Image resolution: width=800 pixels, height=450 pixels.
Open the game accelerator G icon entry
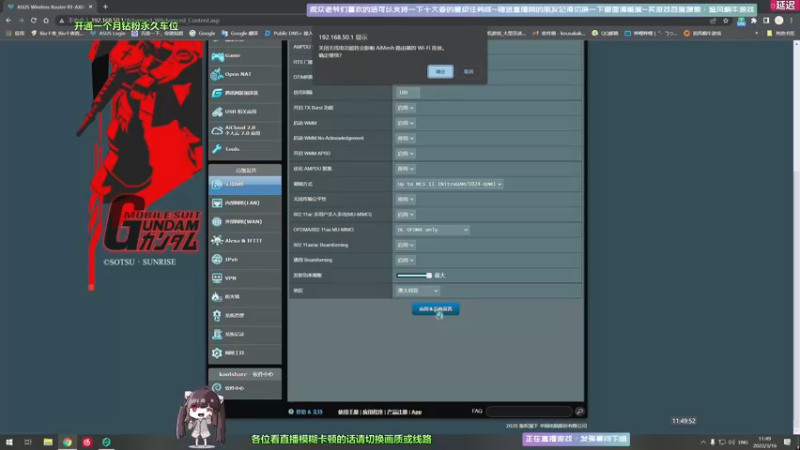pyautogui.click(x=245, y=93)
